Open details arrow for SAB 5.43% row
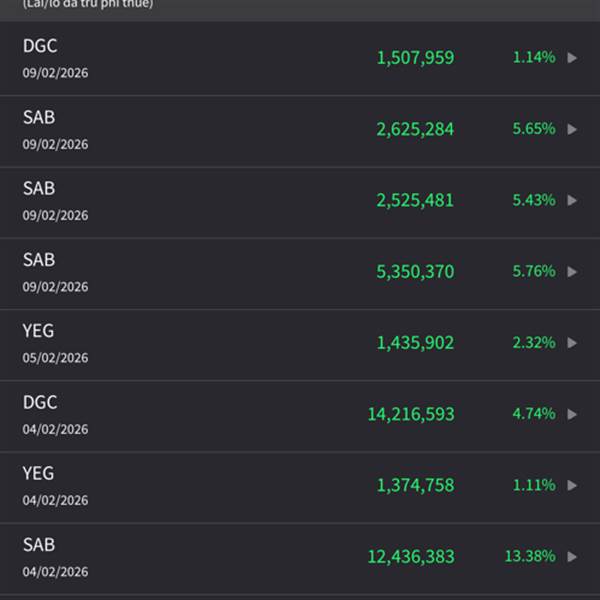The height and width of the screenshot is (600, 600). [x=572, y=200]
